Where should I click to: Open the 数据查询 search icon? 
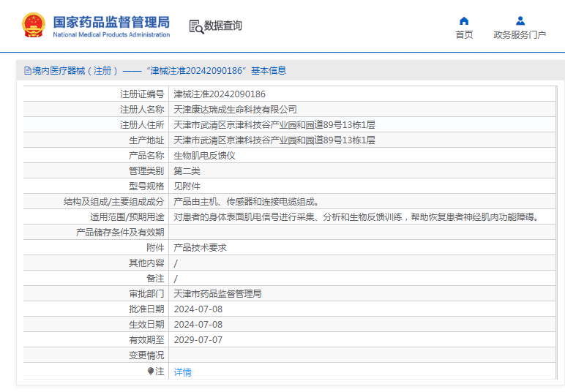point(196,26)
